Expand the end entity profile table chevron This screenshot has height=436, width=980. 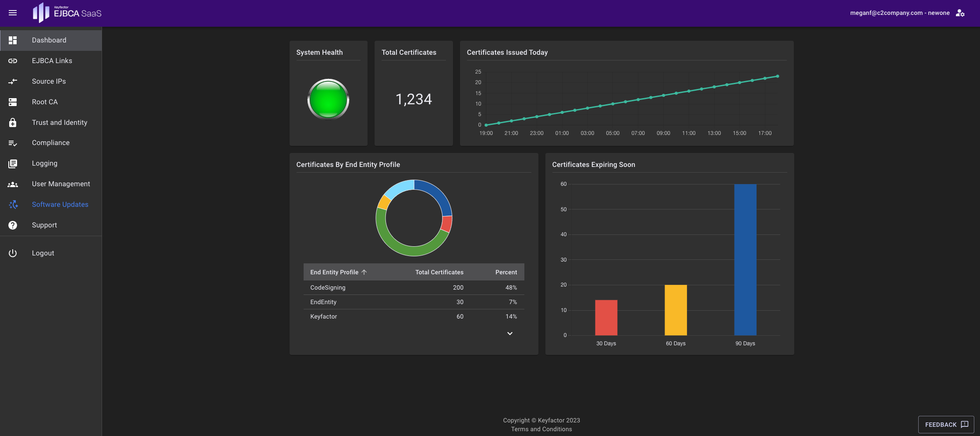click(x=509, y=333)
